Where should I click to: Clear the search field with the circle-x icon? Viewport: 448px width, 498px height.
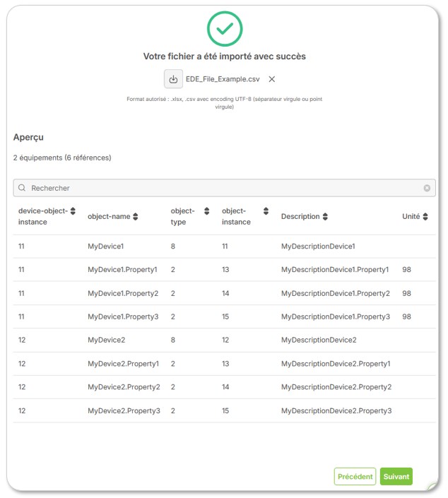click(427, 188)
